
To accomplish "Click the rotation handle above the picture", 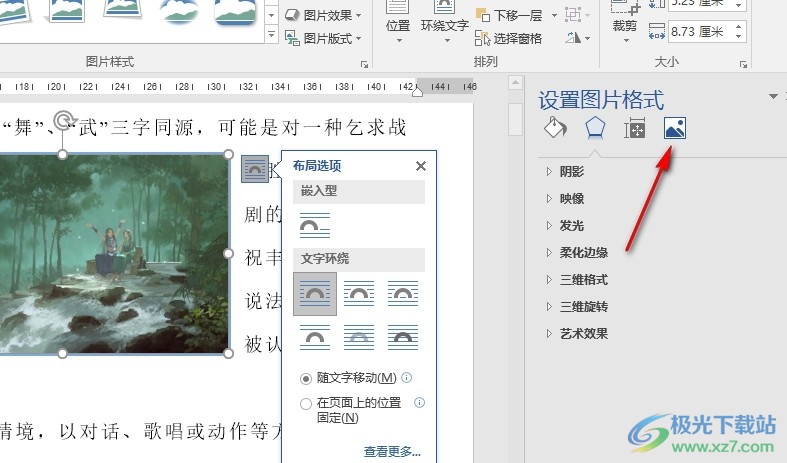I will tap(63, 121).
